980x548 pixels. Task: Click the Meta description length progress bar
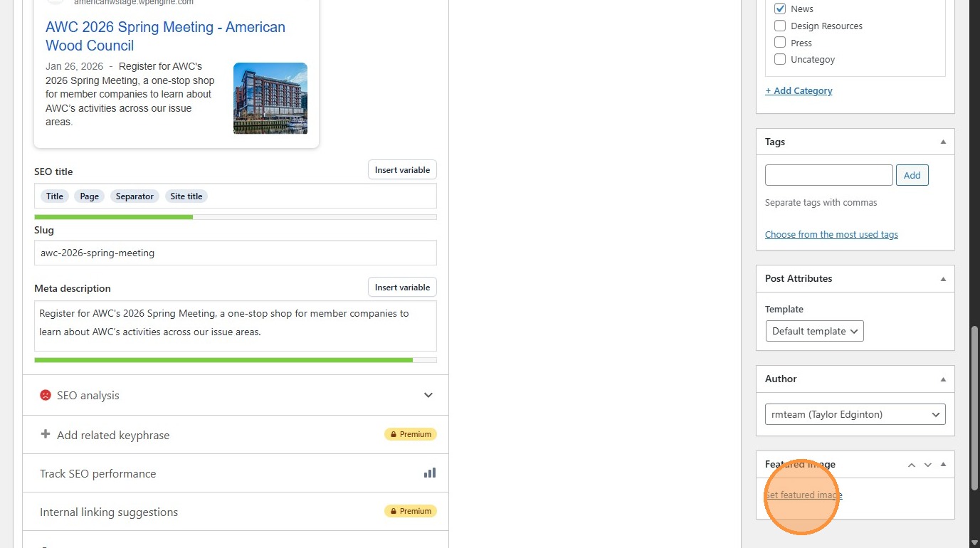tap(236, 360)
